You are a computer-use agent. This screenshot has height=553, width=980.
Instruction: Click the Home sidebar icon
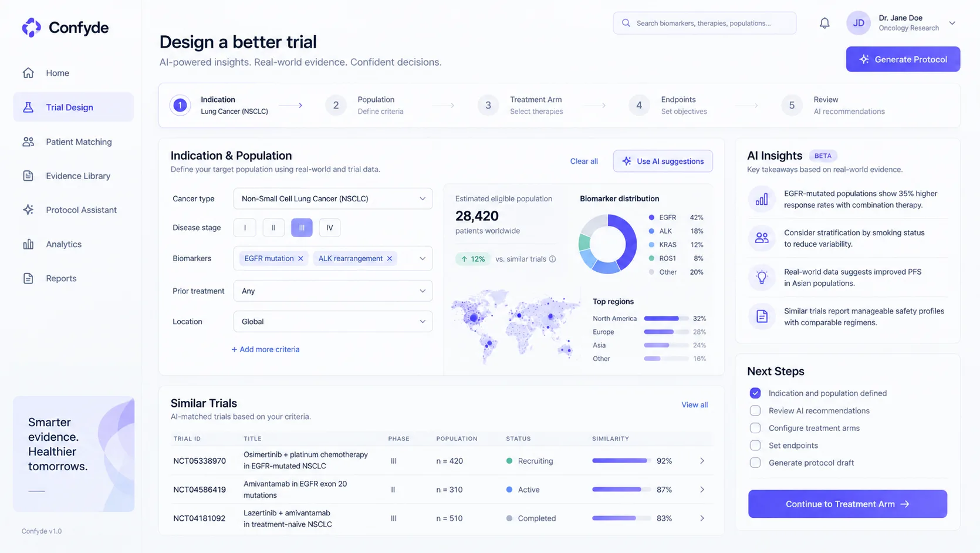coord(28,73)
